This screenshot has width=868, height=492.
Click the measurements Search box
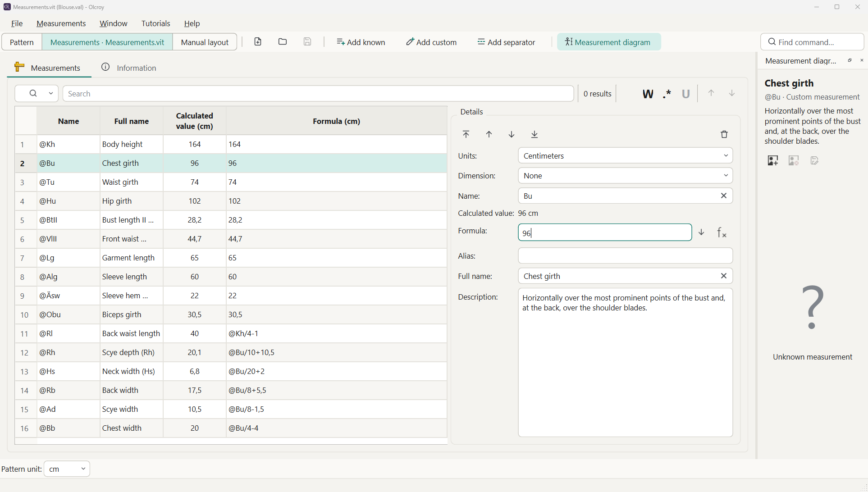tap(318, 94)
